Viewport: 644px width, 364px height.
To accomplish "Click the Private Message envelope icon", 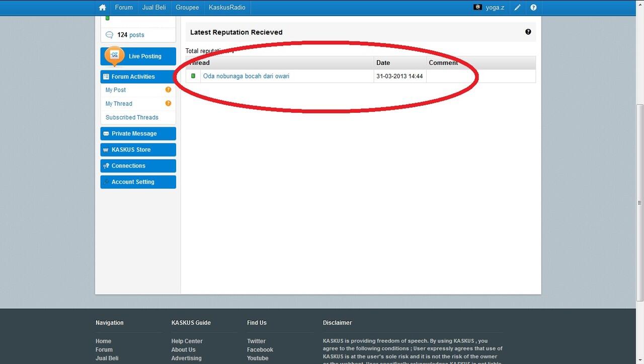I will coord(106,133).
